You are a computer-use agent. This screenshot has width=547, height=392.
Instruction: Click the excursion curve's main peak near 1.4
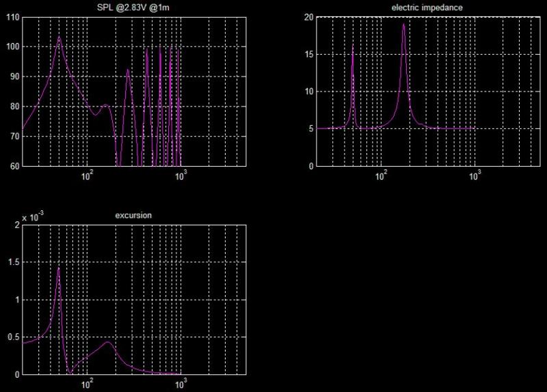(58, 268)
